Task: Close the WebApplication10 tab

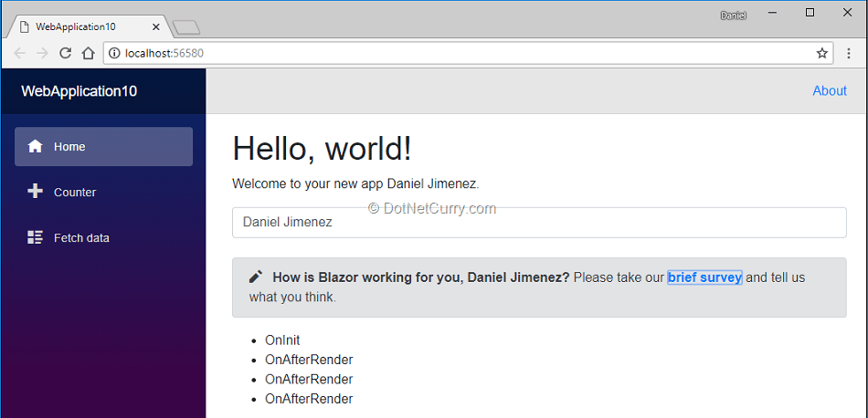Action: pyautogui.click(x=155, y=26)
